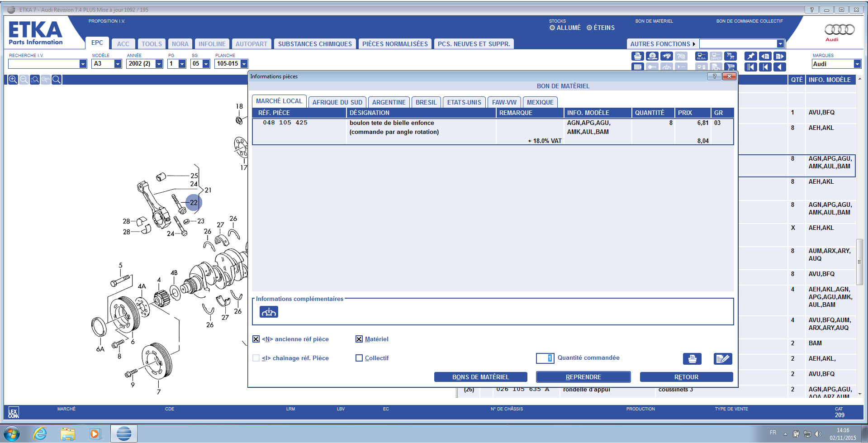Switch to the EPC tab
This screenshot has height=443, width=868.
[97, 43]
